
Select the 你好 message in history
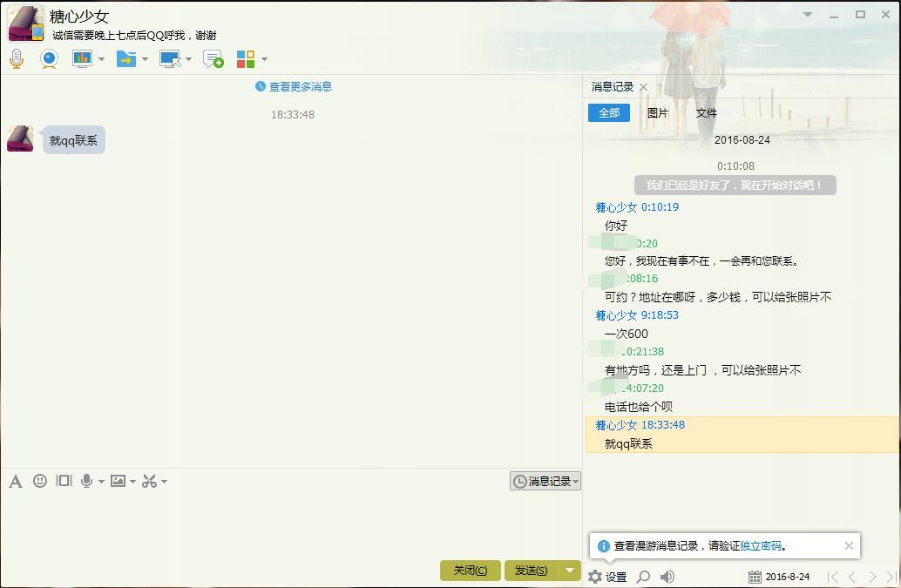click(616, 226)
